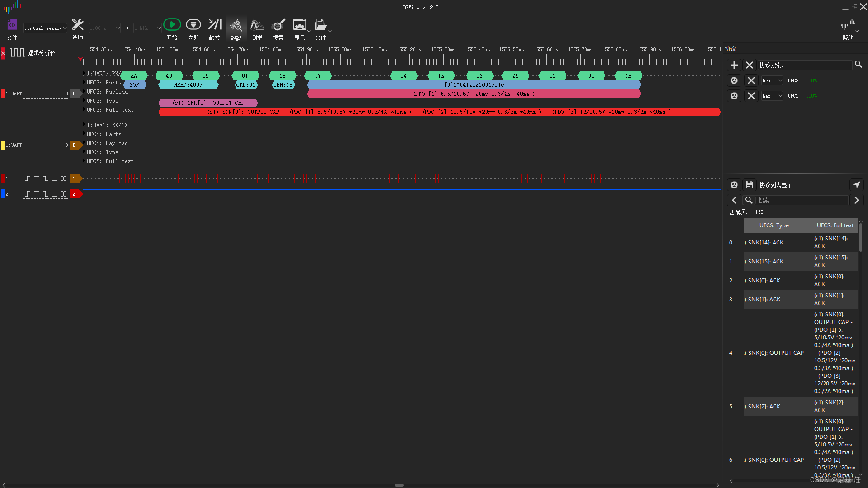Open the Display (显示) dropdown menu

(x=300, y=25)
